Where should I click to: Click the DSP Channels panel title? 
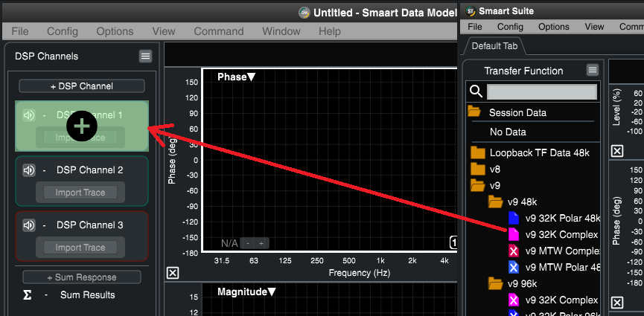[x=46, y=57]
